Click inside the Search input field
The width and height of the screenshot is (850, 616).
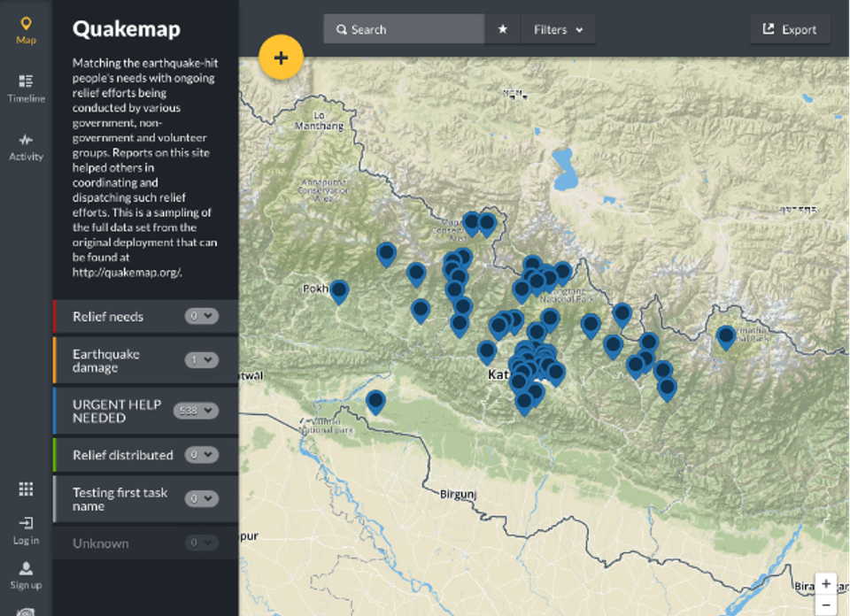(407, 28)
